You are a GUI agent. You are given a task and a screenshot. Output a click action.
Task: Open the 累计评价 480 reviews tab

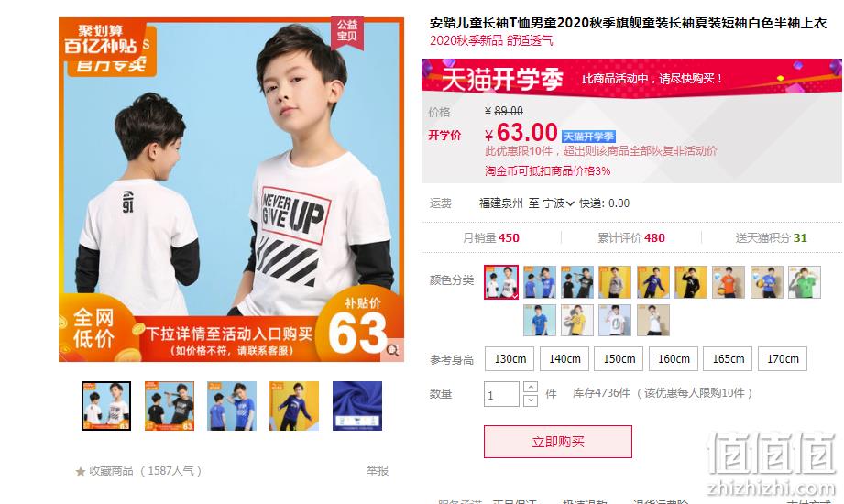click(631, 237)
